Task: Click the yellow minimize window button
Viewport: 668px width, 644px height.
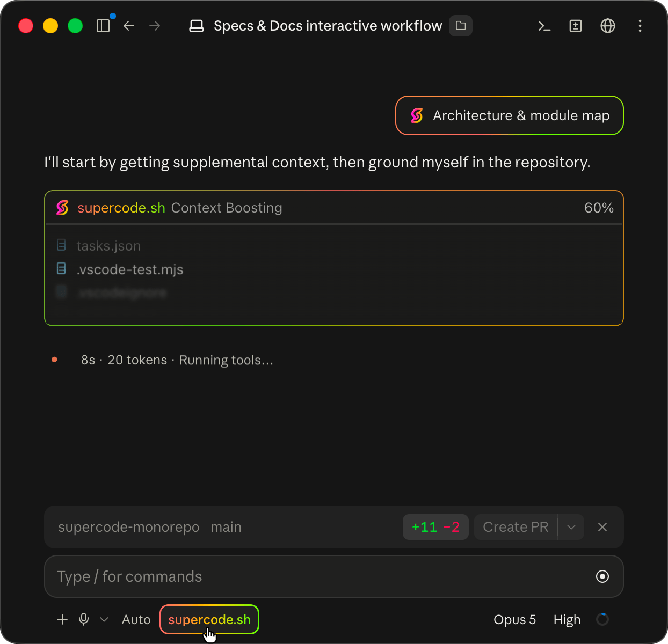Action: 50,26
